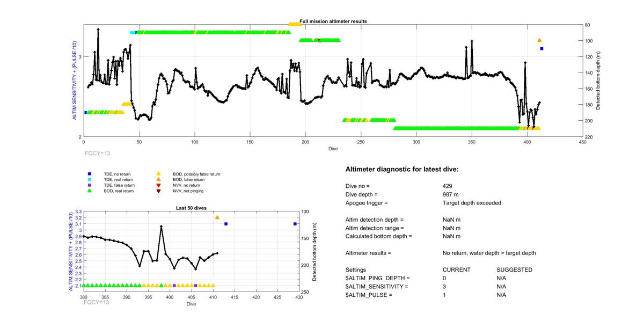Select orange triangle near dive 411, full mission plot
Viewport: 644px width, 328px height.
click(539, 40)
